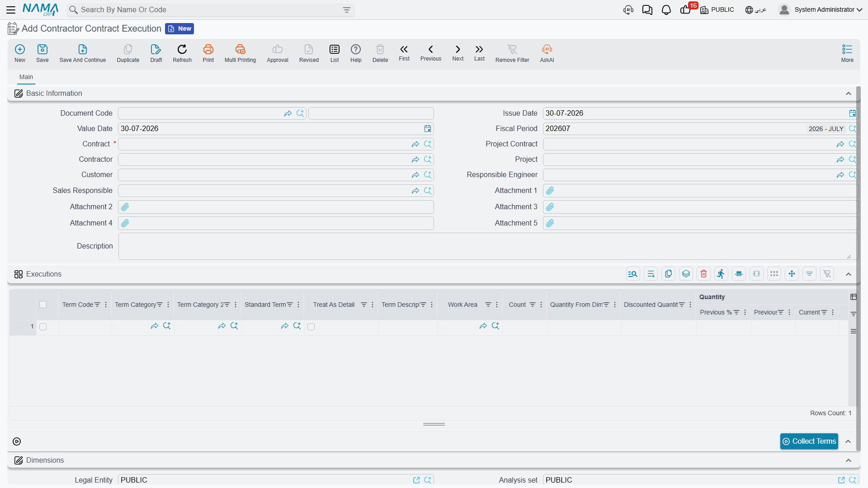Open Term Code column filter
Screen dimensions: 868x488
[x=97, y=305]
